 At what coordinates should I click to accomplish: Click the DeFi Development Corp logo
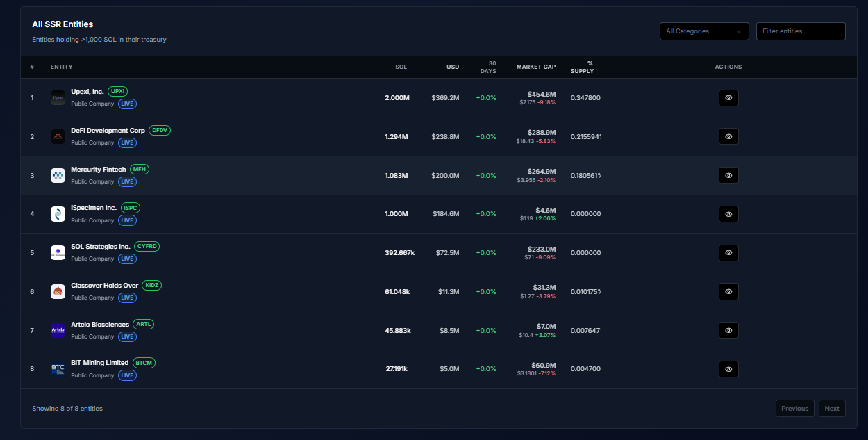coord(58,137)
